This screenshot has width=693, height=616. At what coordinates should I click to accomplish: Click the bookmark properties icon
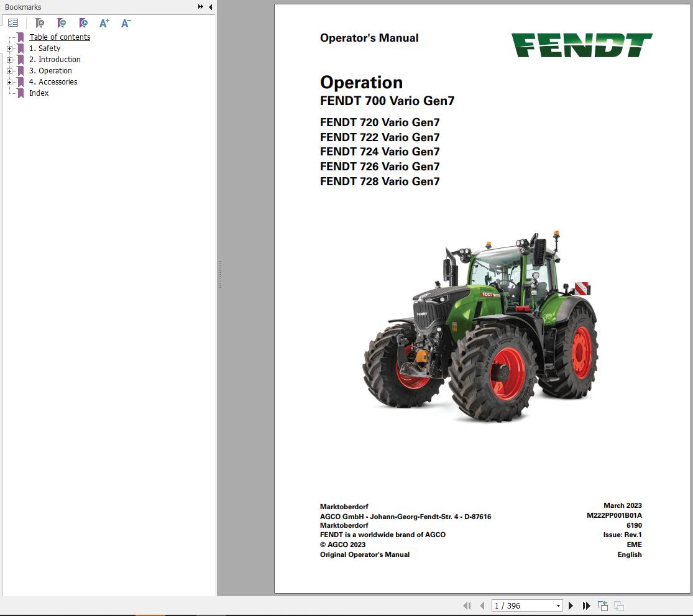(x=83, y=23)
